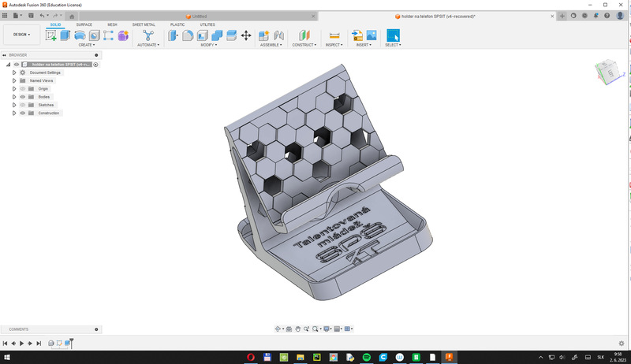Click the Home tab icon
Viewport: 631px width, 364px height.
(73, 15)
